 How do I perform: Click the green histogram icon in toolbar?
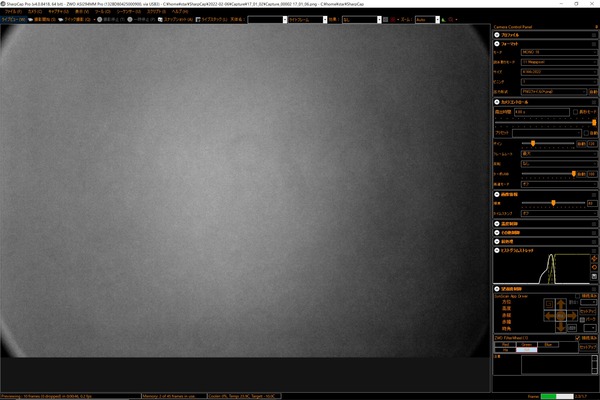pos(443,20)
